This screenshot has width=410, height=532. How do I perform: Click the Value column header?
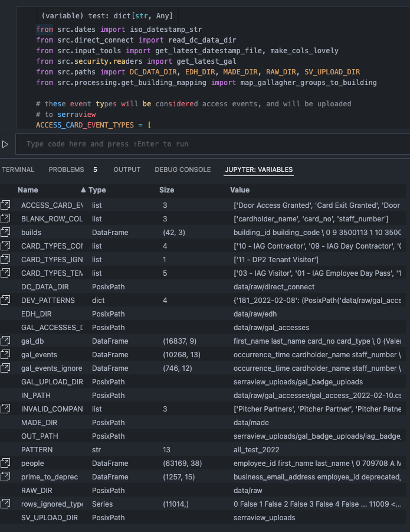click(x=240, y=190)
